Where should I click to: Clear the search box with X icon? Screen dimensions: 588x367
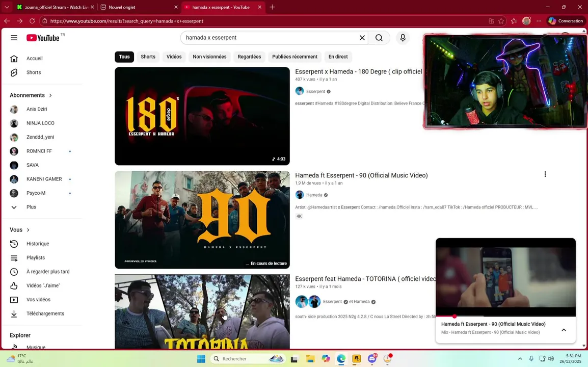click(362, 38)
